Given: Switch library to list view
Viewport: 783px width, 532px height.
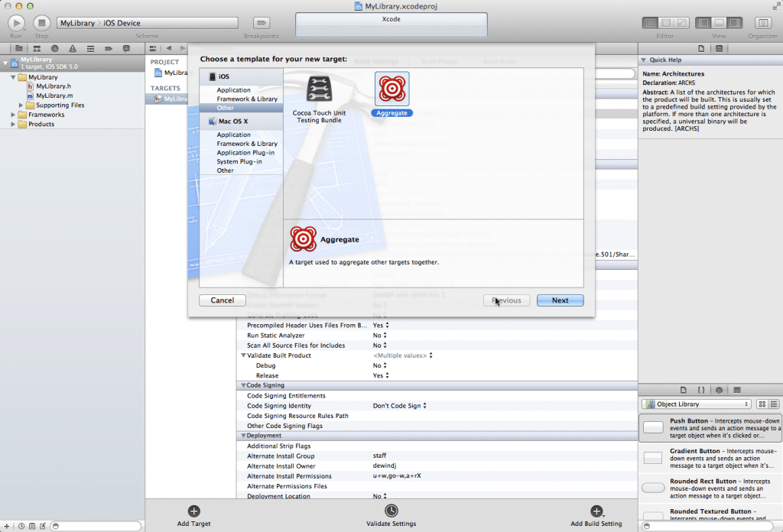Looking at the screenshot, I should [x=774, y=404].
